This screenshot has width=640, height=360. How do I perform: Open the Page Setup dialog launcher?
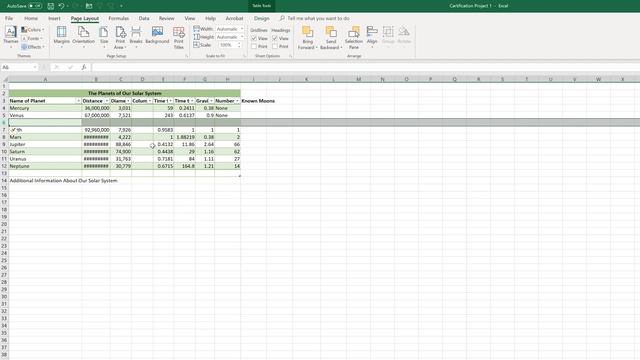click(x=187, y=56)
